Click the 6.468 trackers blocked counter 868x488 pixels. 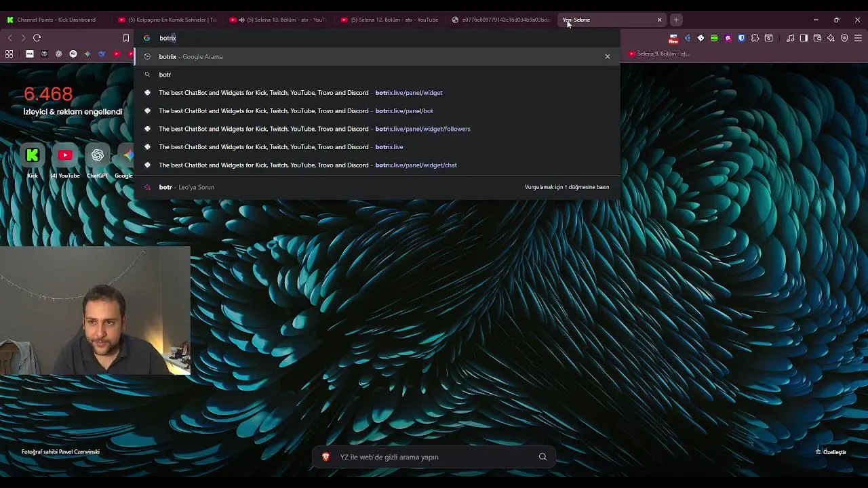click(48, 94)
